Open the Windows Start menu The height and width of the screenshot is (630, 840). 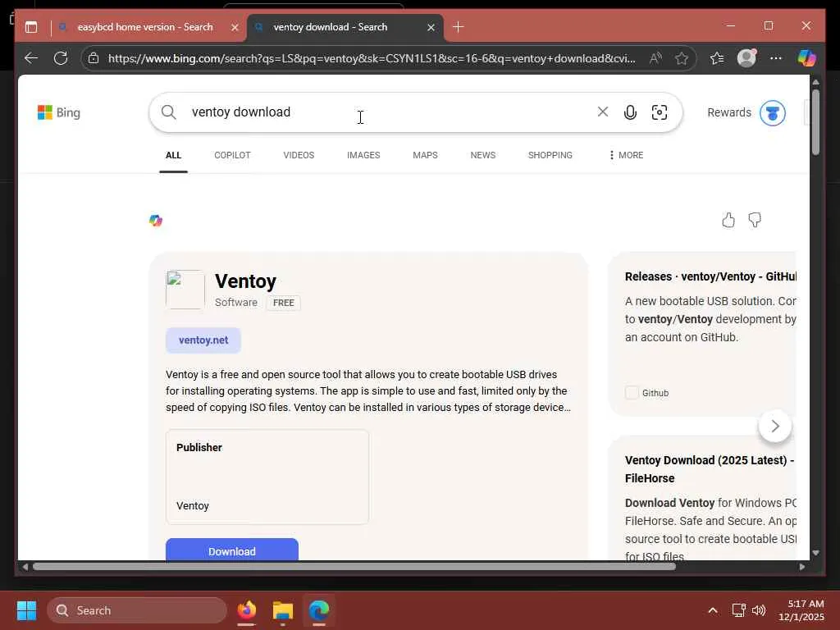tap(26, 610)
